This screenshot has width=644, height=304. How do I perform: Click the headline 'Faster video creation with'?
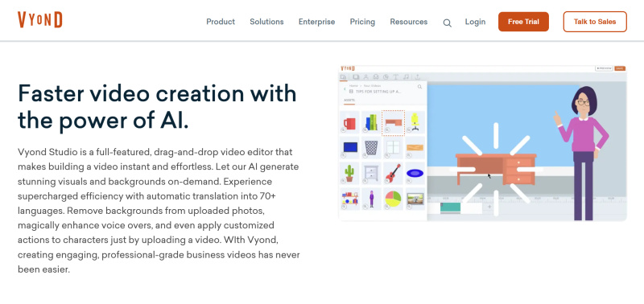point(157,93)
